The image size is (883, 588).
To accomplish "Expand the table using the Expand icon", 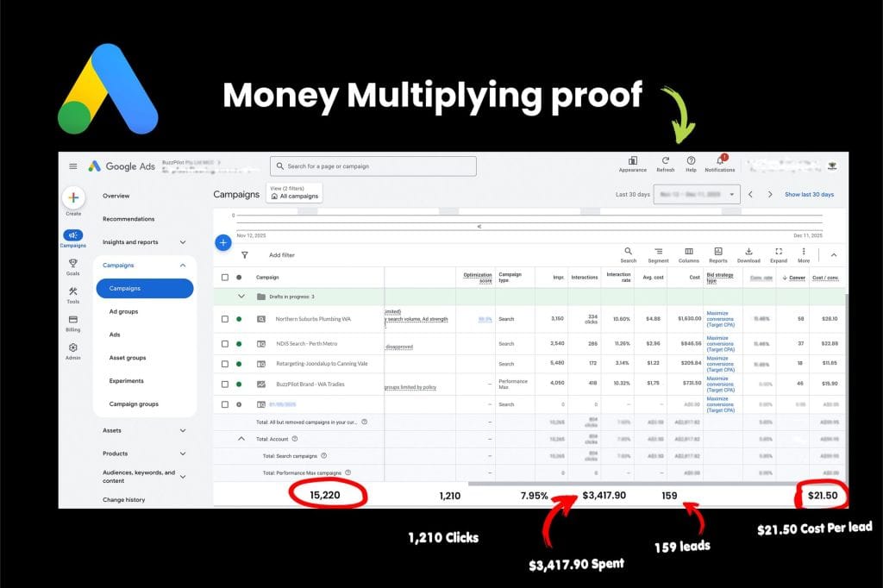I will point(779,252).
